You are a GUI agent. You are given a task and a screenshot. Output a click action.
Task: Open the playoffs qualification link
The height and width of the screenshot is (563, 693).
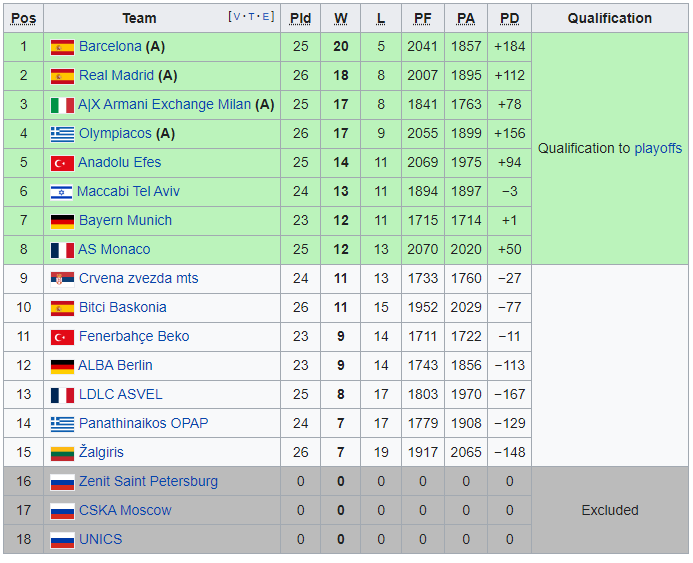point(658,148)
